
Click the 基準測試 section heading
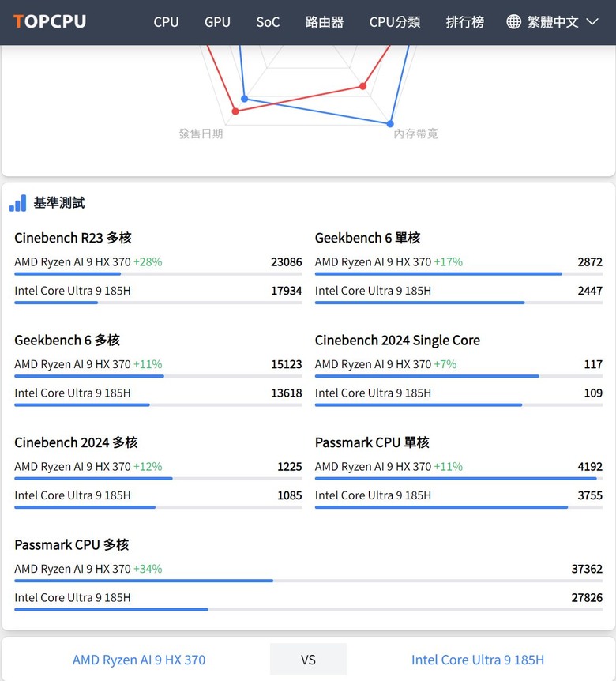59,203
